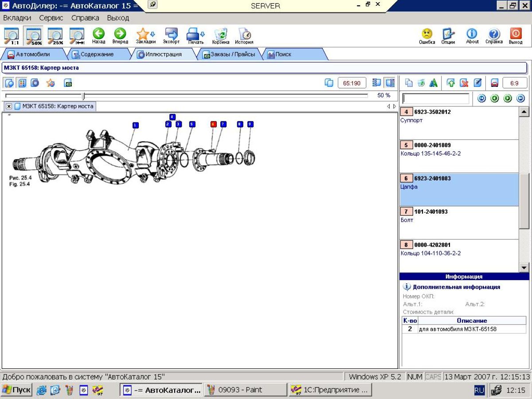The image size is (532, 399).
Task: Click the 65:190 page counter field
Action: (352, 83)
